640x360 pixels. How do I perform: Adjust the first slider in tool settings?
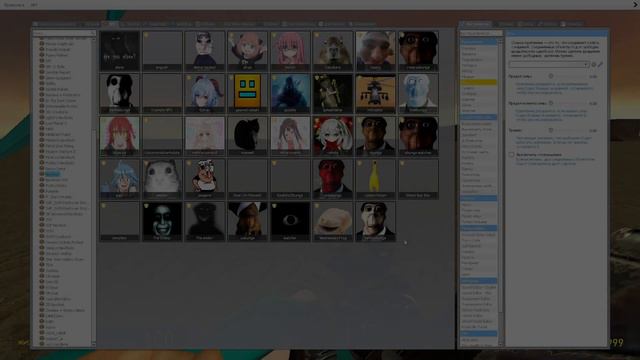(567, 76)
